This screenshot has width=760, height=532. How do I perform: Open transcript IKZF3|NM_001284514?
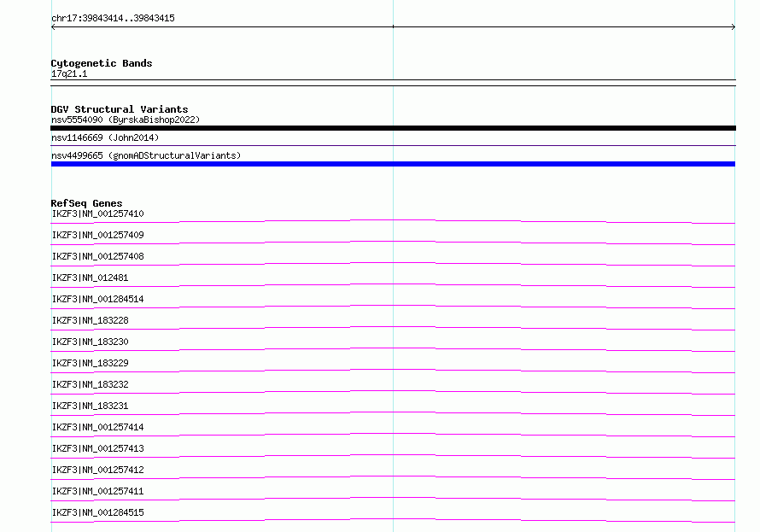(x=98, y=299)
